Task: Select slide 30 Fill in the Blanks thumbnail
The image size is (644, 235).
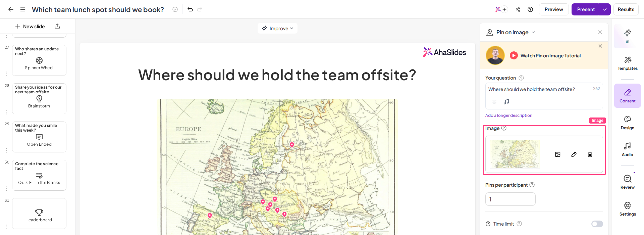Action: pyautogui.click(x=39, y=175)
